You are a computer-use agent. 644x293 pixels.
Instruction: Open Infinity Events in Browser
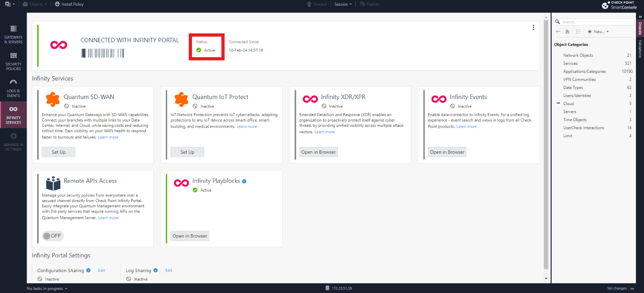click(447, 152)
